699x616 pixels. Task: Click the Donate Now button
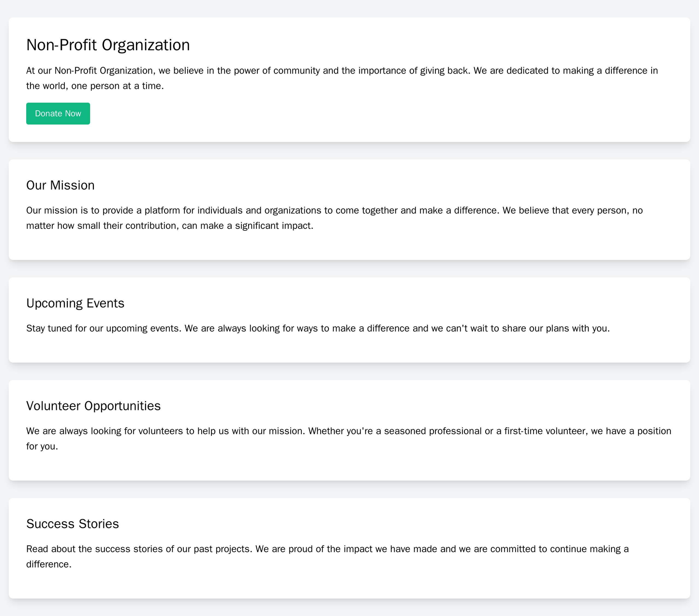[x=58, y=113]
